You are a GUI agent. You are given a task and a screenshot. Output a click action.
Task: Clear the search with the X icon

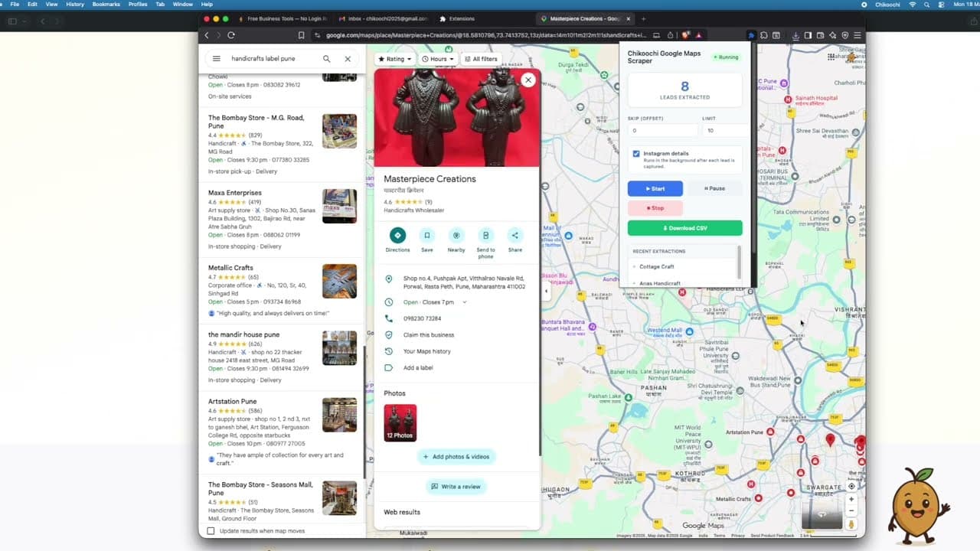[348, 59]
